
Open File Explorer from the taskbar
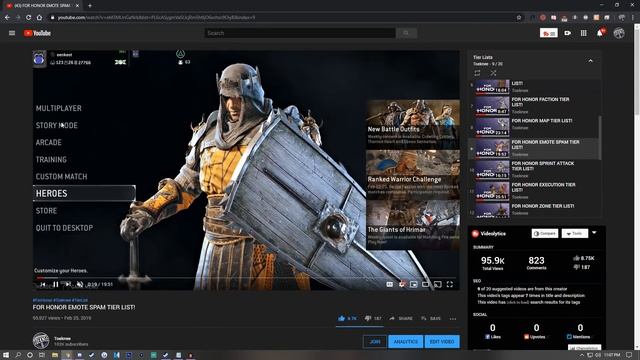54,355
